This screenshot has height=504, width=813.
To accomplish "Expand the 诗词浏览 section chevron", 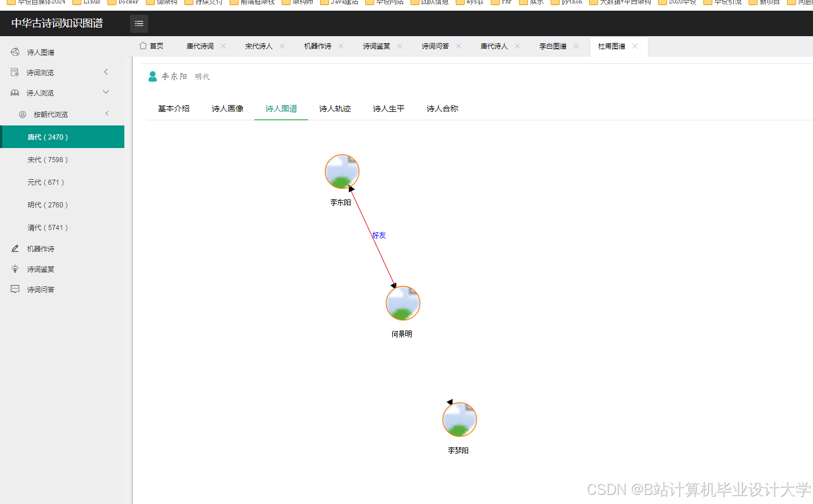I will (x=106, y=72).
